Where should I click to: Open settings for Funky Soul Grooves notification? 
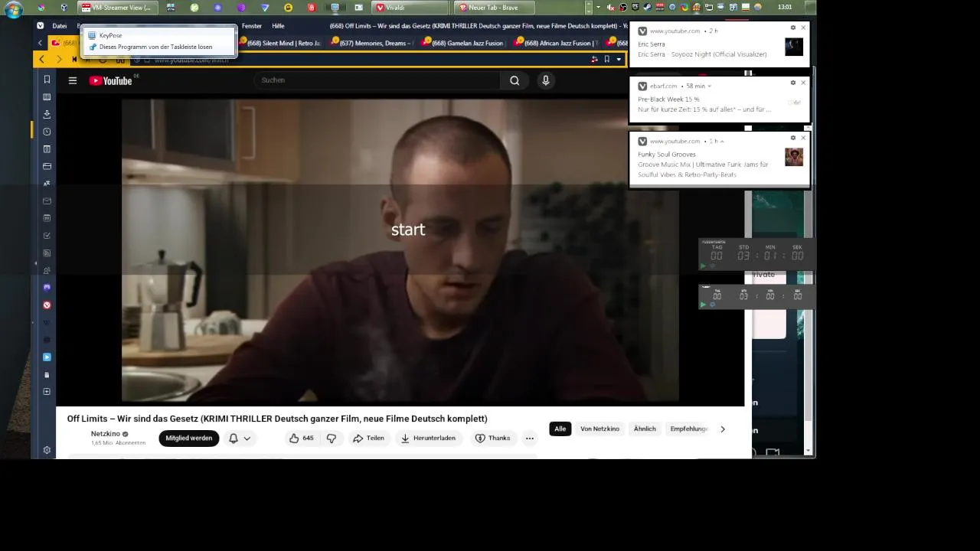click(x=793, y=138)
